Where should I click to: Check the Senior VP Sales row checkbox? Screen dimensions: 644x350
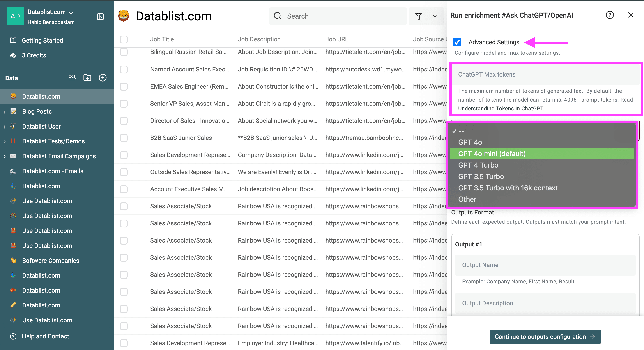coord(124,104)
